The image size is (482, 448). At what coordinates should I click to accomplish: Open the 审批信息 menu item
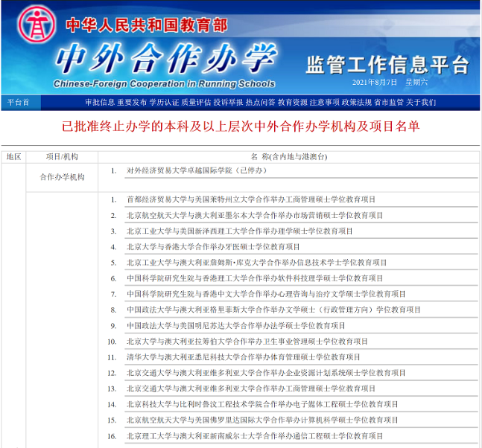100,102
